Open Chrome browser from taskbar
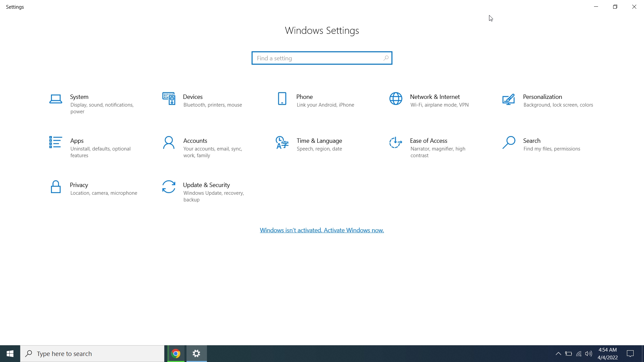The height and width of the screenshot is (362, 644). pyautogui.click(x=176, y=353)
